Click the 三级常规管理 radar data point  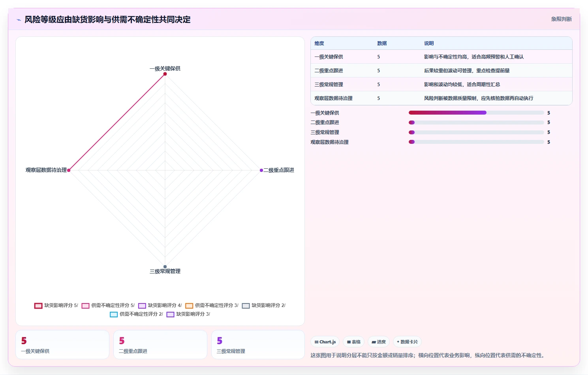[165, 267]
